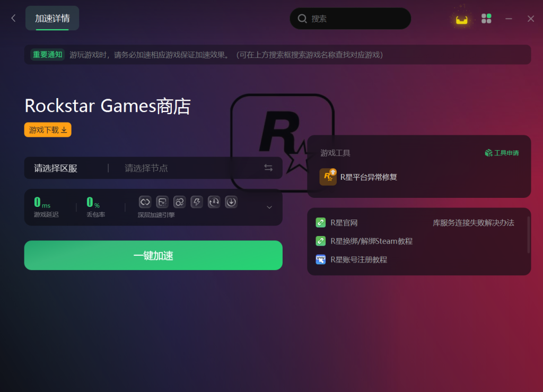Click the 搜索 search field
This screenshot has height=392, width=543.
(350, 19)
